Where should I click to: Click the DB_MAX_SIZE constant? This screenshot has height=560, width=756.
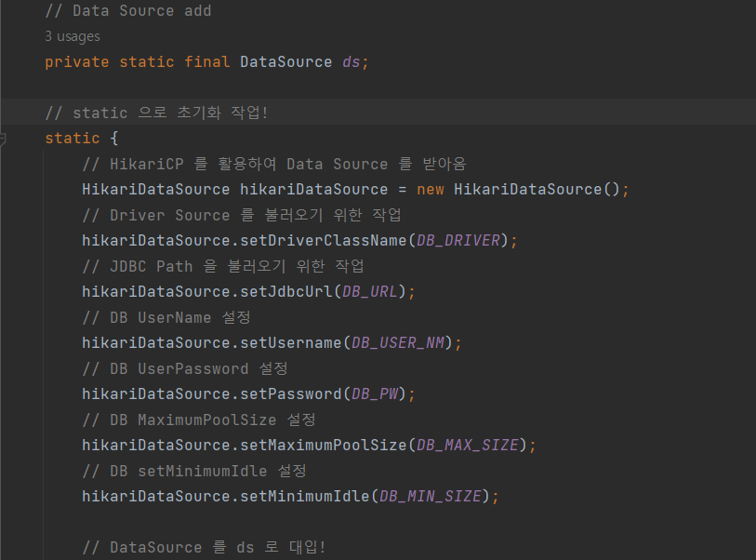[468, 446]
